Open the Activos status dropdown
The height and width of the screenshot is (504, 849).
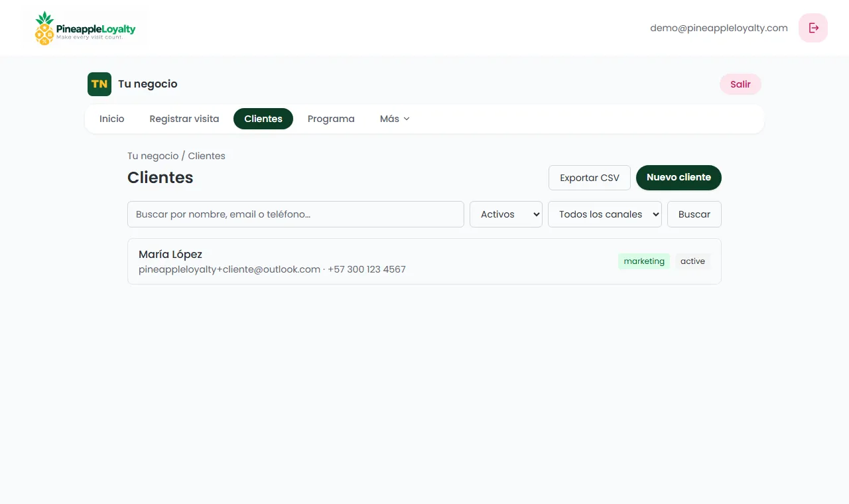tap(506, 214)
